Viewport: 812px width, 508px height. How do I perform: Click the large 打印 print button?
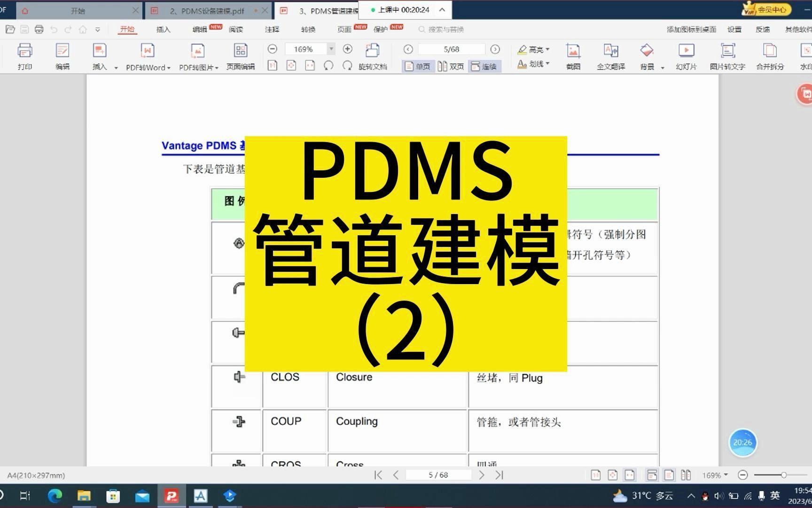(x=24, y=56)
